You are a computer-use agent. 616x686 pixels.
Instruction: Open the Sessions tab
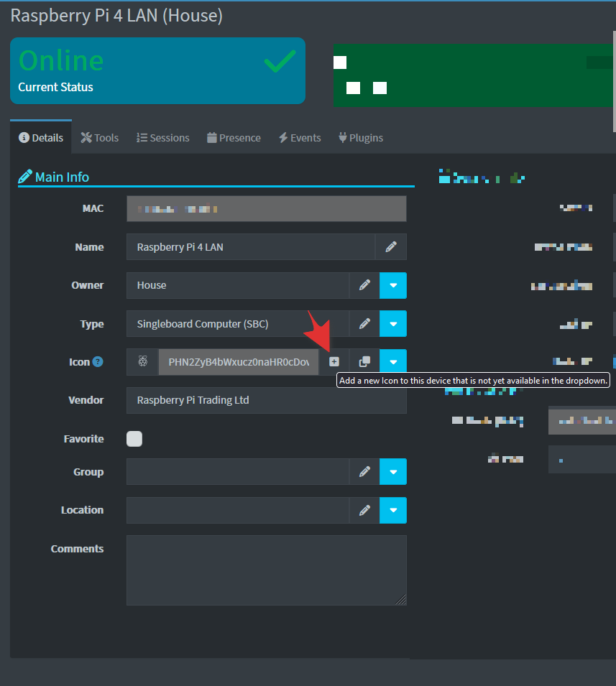[x=163, y=137]
